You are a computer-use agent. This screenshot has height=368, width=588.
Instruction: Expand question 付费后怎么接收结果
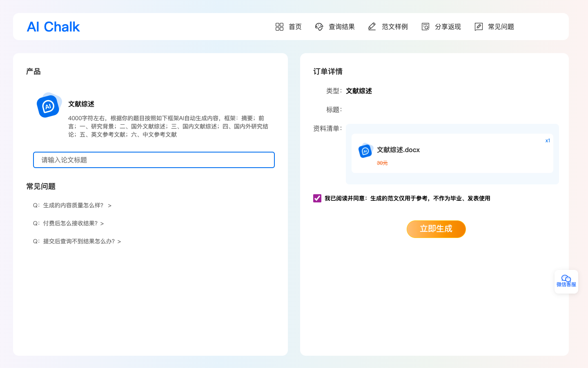pos(69,223)
